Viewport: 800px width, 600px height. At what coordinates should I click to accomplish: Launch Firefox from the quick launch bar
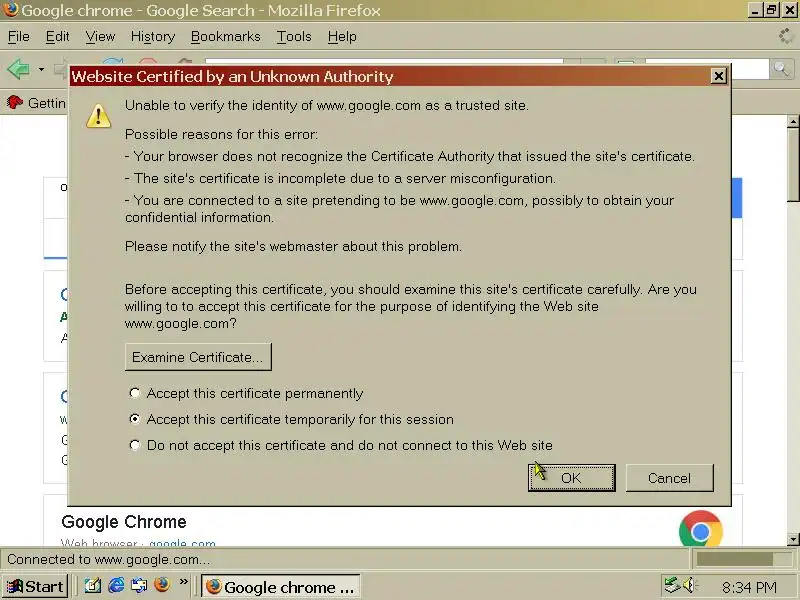click(162, 585)
